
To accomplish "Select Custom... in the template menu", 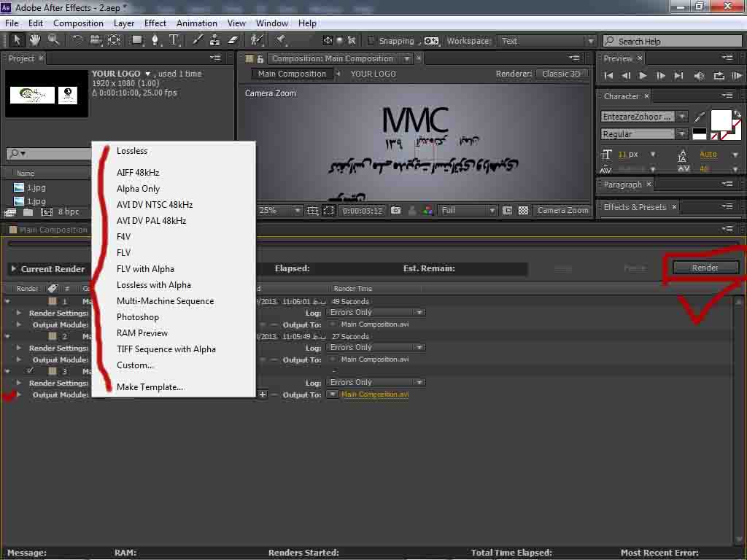I will pyautogui.click(x=134, y=365).
